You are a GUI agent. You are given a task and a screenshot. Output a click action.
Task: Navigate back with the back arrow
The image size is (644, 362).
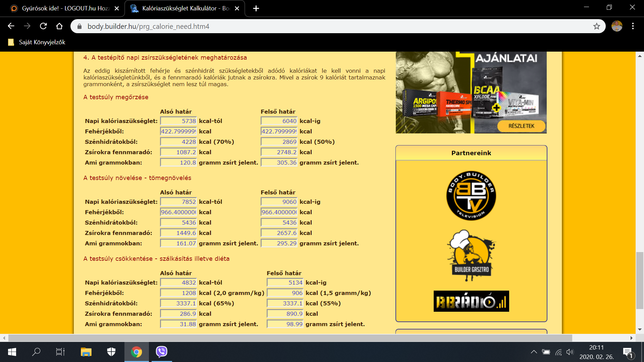coord(11,26)
